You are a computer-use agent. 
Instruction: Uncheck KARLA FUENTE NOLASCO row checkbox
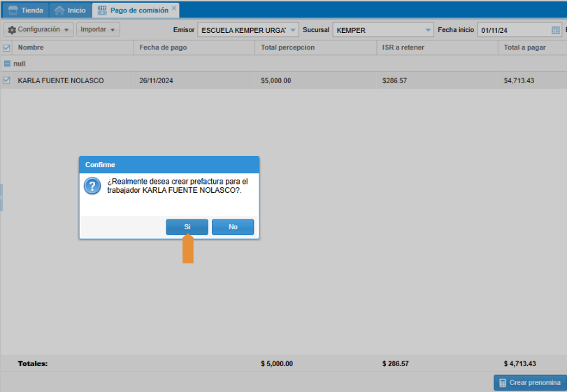click(x=6, y=80)
